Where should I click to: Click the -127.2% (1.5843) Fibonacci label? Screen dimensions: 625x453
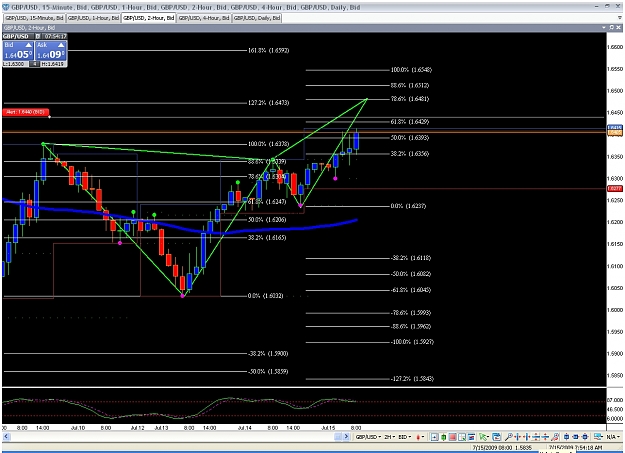[413, 378]
